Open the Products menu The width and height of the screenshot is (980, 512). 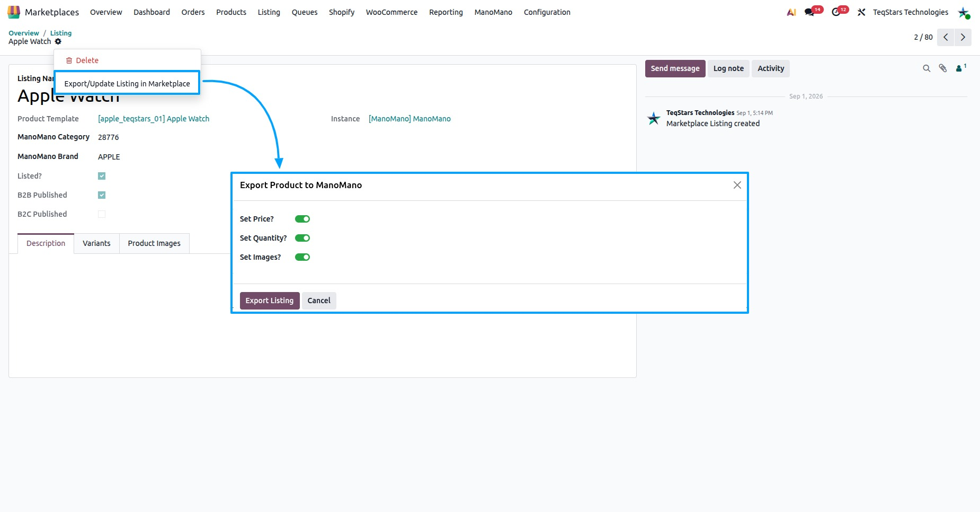tap(231, 12)
